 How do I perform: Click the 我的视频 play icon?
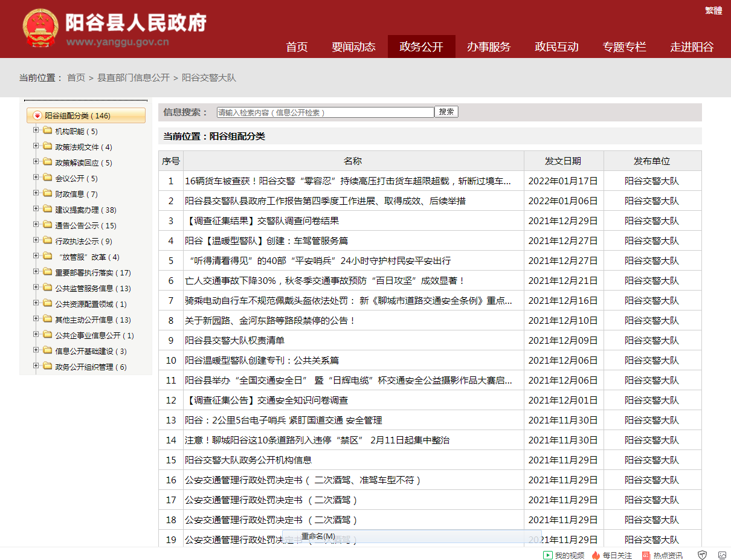(547, 555)
